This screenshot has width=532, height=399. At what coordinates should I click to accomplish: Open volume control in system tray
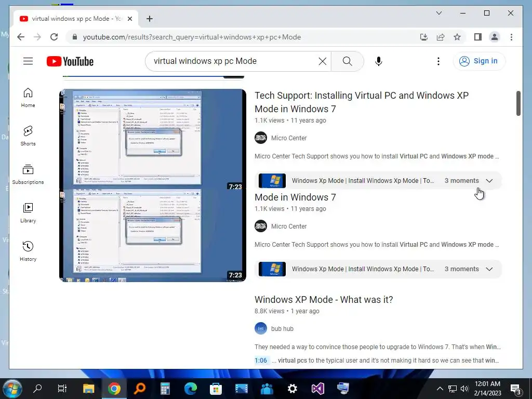pyautogui.click(x=465, y=389)
